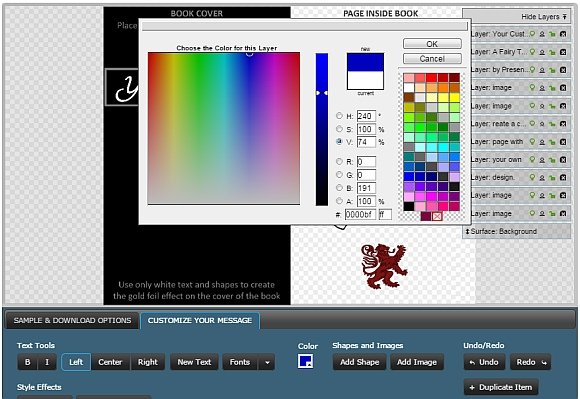This screenshot has width=580, height=399.
Task: Click the New Text button
Action: 194,362
